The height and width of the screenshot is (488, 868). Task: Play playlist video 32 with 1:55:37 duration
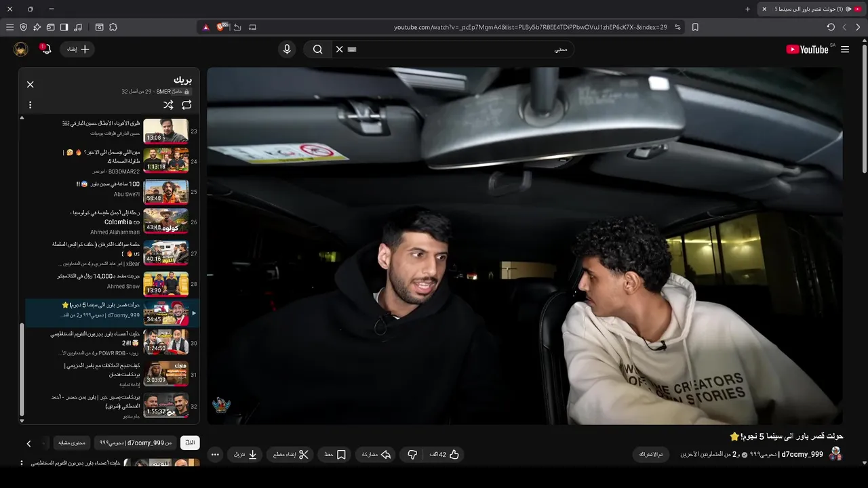pyautogui.click(x=112, y=405)
